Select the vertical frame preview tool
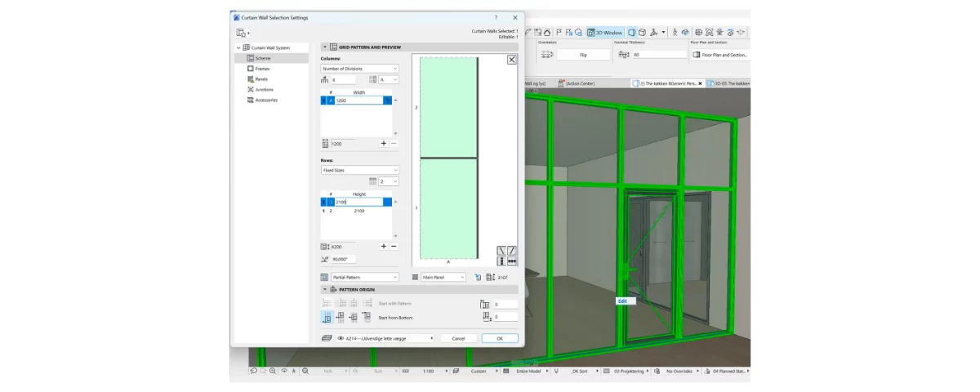The width and height of the screenshot is (980, 392). (502, 261)
